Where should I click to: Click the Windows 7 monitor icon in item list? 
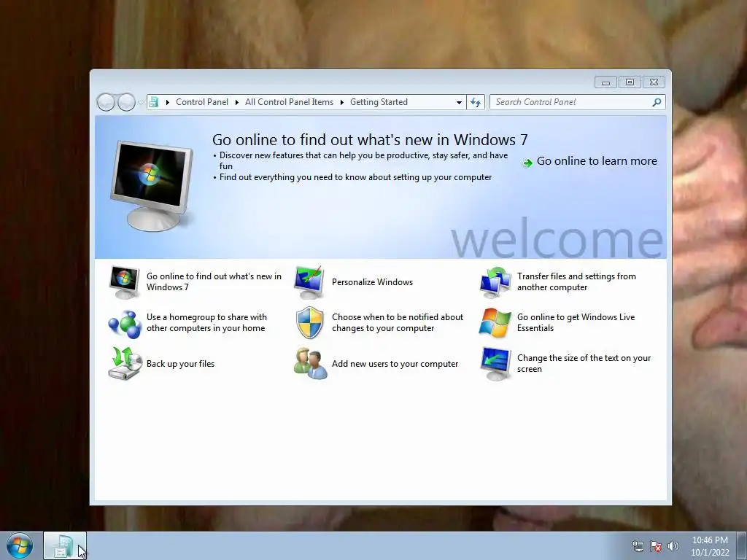[124, 282]
